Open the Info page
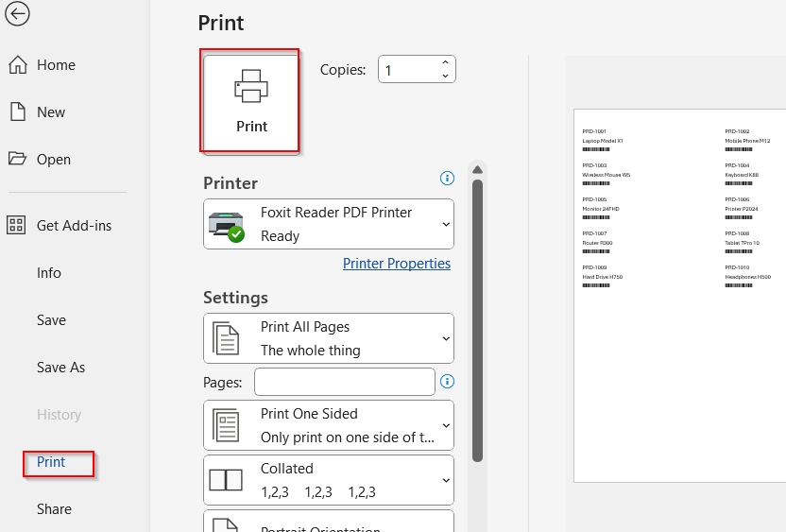This screenshot has height=532, width=786. pos(48,273)
